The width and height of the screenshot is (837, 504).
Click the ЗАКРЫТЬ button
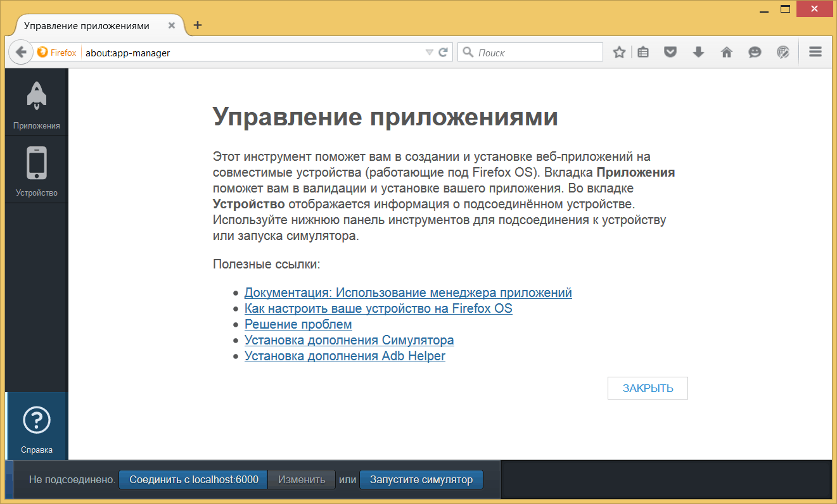click(648, 388)
